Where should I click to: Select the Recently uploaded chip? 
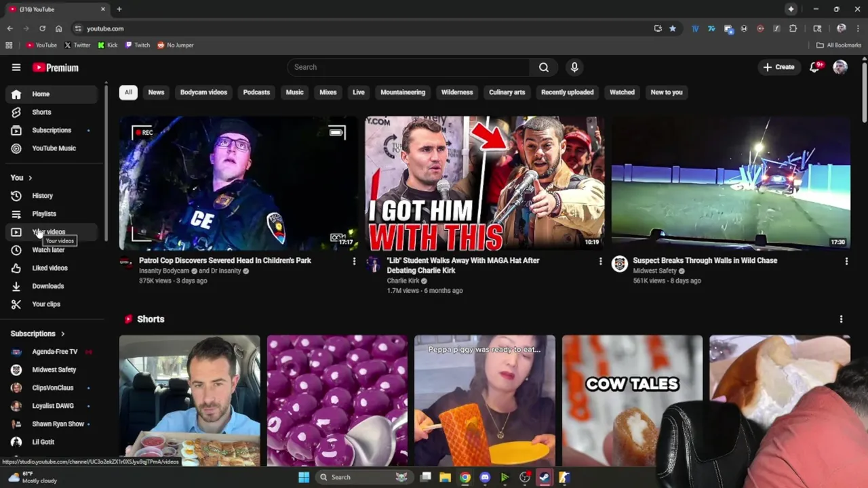(568, 92)
